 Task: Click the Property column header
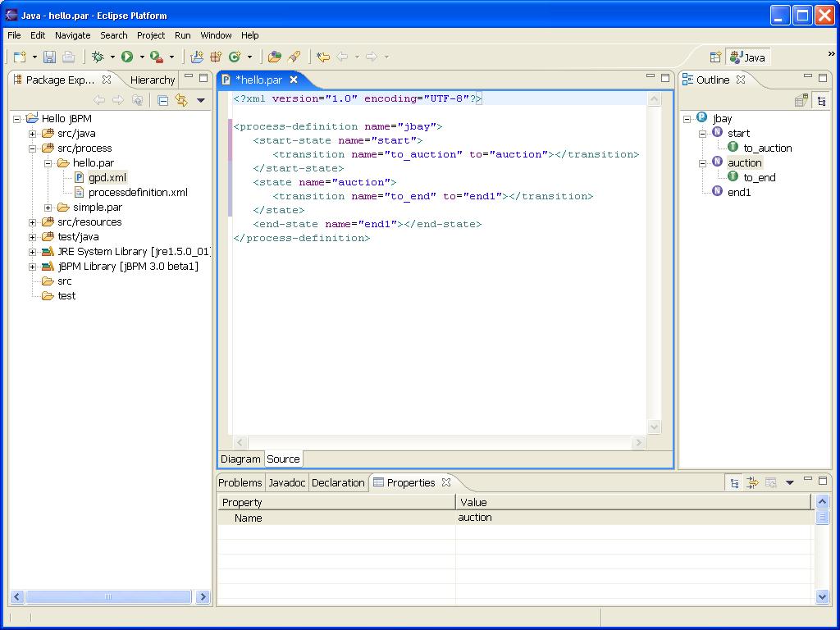[336, 503]
